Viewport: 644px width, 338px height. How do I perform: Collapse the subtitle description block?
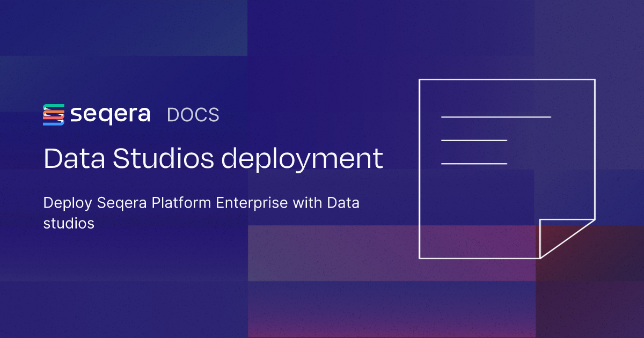(201, 213)
